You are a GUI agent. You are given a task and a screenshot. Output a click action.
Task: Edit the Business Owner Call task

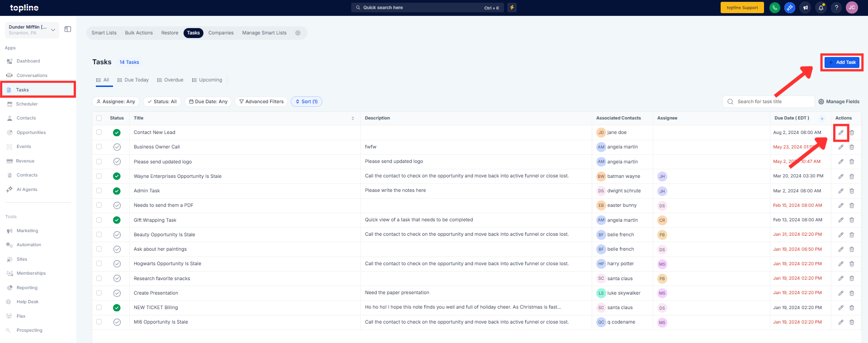pyautogui.click(x=840, y=147)
